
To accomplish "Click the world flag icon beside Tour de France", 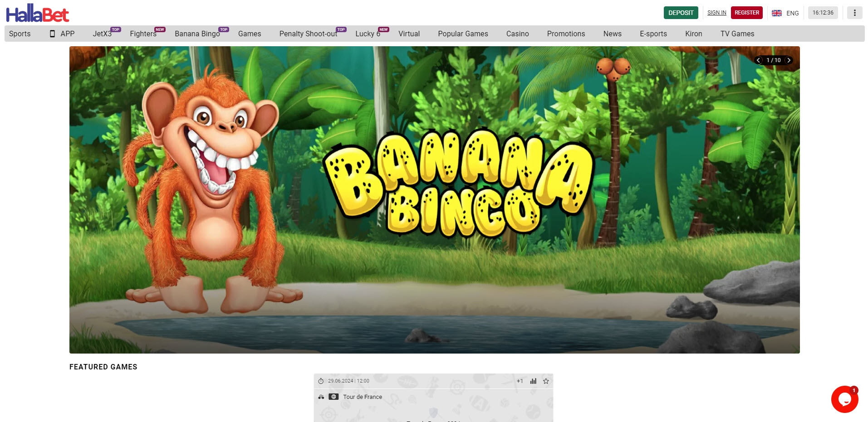I will [x=333, y=397].
